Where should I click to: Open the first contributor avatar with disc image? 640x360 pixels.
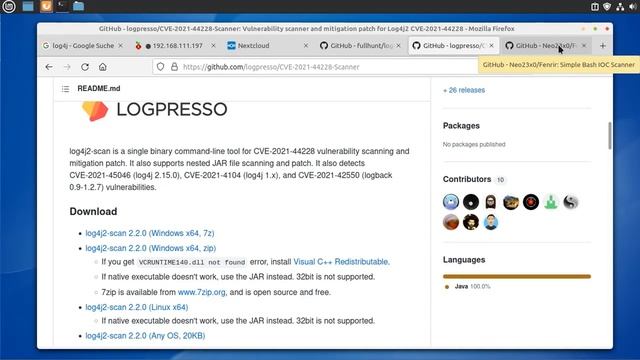(451, 202)
